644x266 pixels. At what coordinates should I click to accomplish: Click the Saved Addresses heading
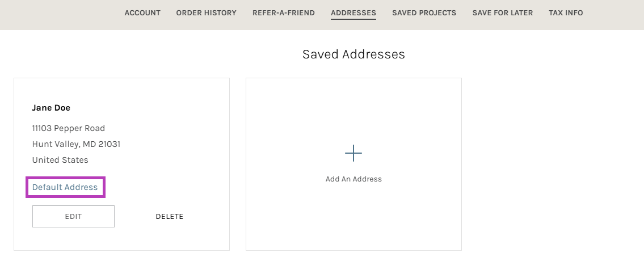(x=353, y=54)
